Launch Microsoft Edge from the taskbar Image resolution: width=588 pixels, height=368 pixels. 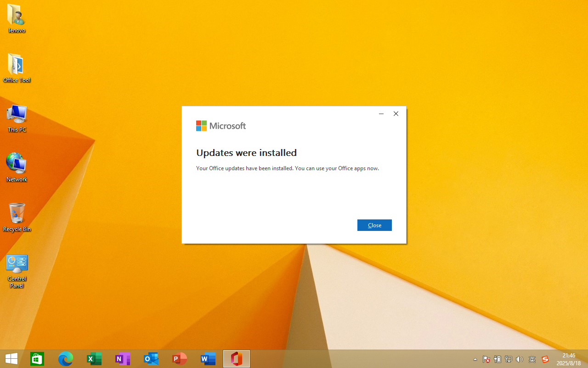point(66,359)
